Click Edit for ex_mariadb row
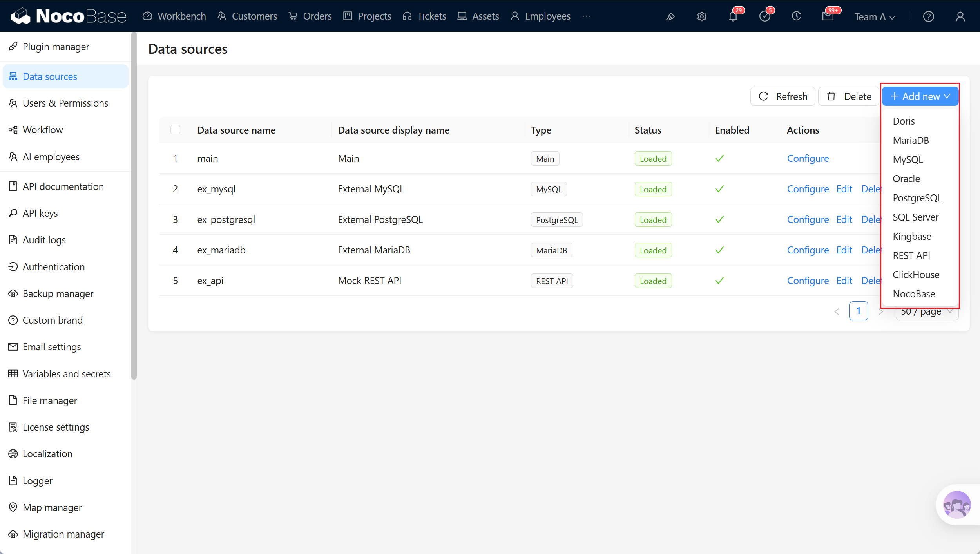The image size is (980, 554). (x=844, y=250)
